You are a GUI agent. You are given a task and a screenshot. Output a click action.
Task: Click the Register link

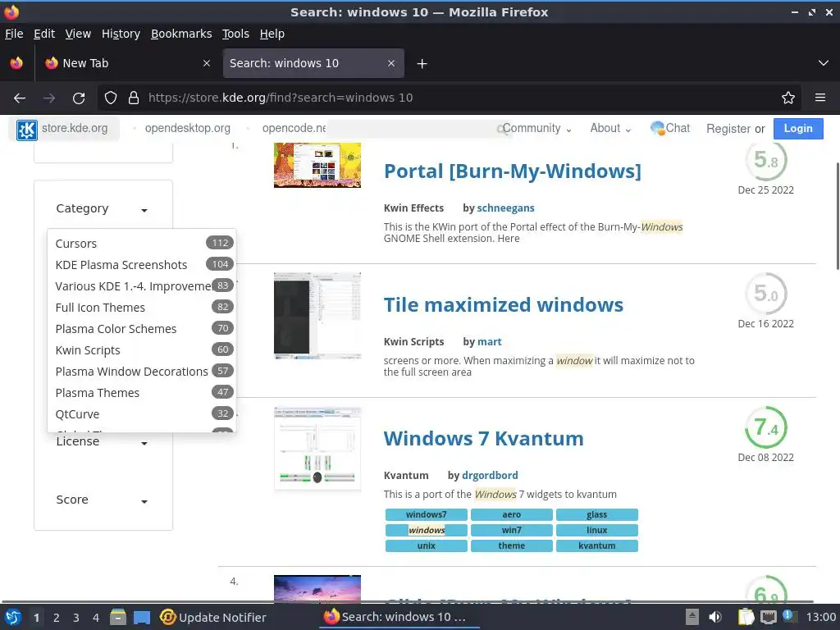pyautogui.click(x=728, y=129)
